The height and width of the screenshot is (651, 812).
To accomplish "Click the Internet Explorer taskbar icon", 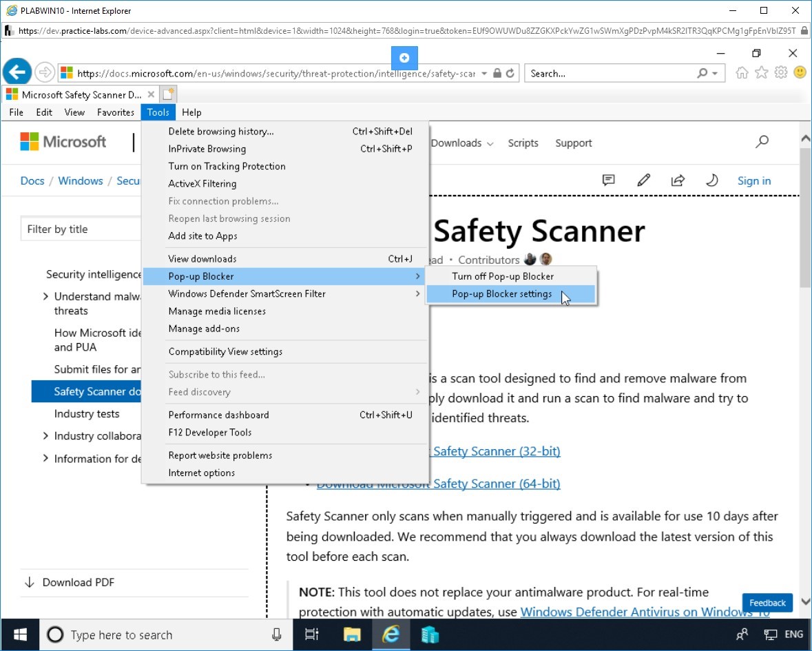I will pos(391,634).
